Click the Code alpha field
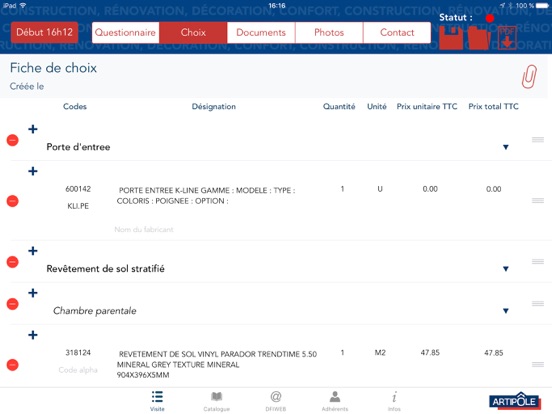The image size is (552, 414). [78, 370]
